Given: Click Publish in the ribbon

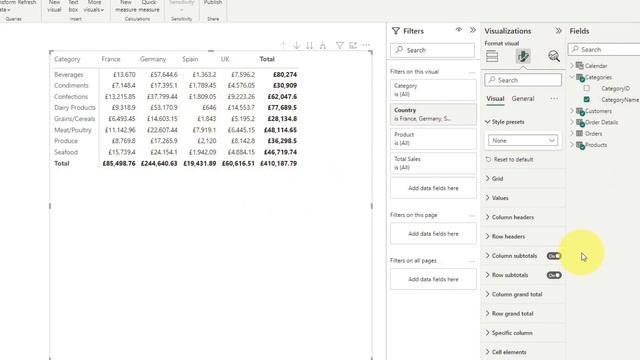Looking at the screenshot, I should pyautogui.click(x=213, y=3).
